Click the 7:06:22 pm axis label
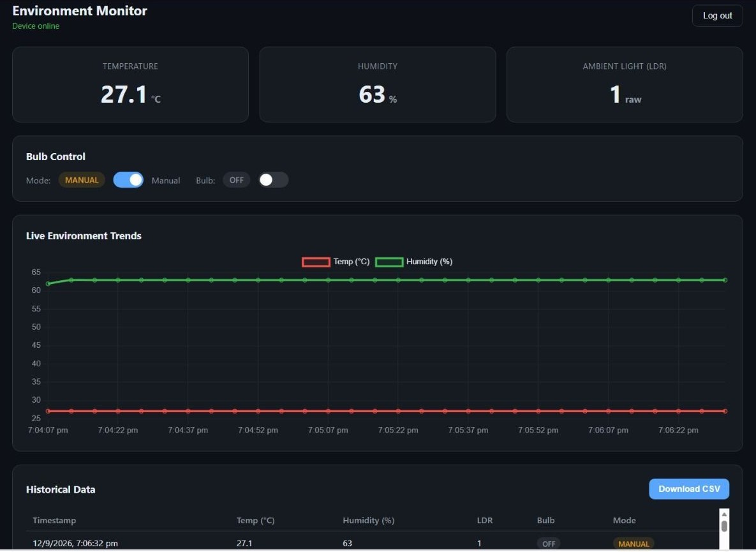 pos(678,430)
